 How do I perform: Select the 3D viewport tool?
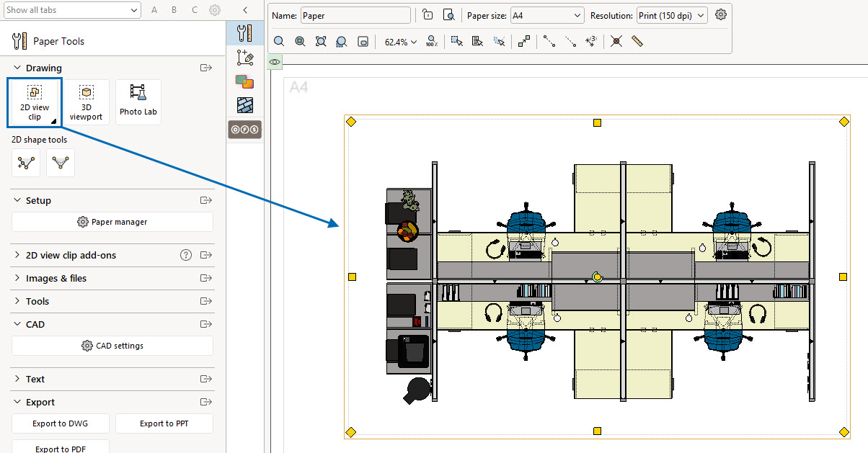[87, 102]
